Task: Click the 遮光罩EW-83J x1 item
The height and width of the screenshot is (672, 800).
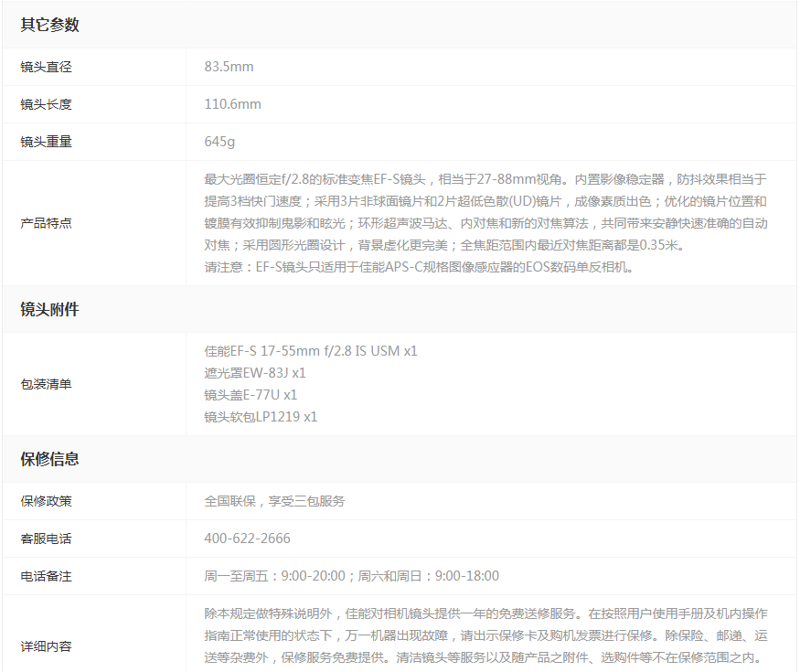Action: coord(255,373)
